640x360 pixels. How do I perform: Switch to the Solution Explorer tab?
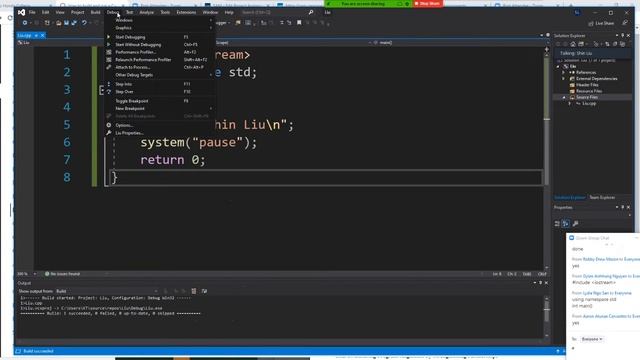click(570, 198)
